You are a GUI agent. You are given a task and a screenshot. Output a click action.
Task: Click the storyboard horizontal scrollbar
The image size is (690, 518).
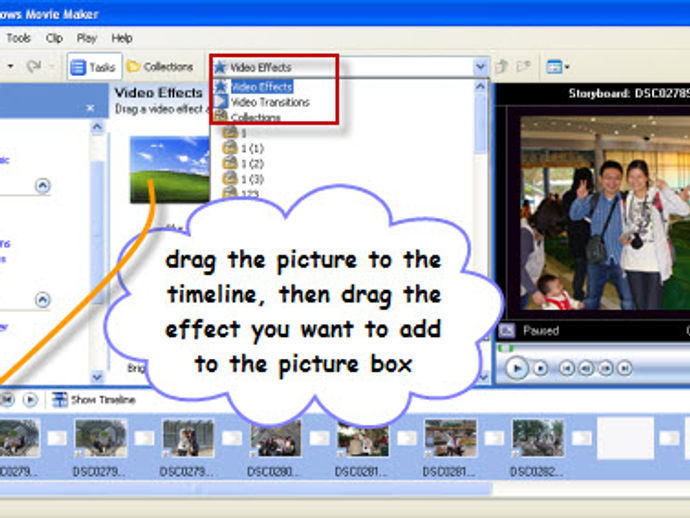pyautogui.click(x=246, y=488)
